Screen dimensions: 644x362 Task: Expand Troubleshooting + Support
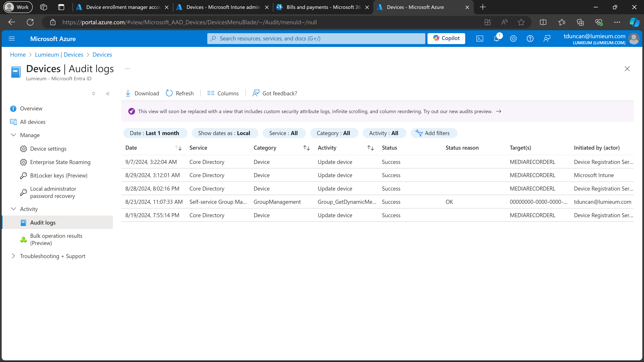pos(13,256)
